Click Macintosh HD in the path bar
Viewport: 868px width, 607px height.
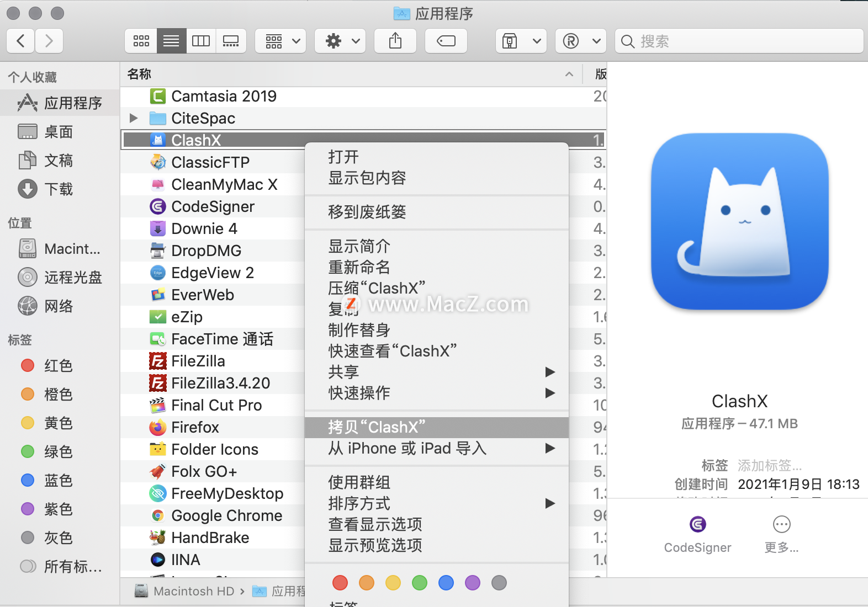[185, 591]
